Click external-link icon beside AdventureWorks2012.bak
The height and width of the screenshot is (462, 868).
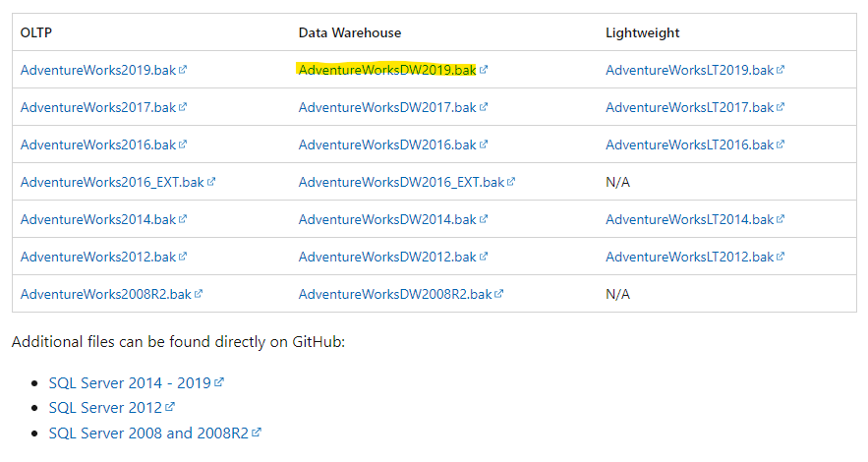(x=183, y=257)
